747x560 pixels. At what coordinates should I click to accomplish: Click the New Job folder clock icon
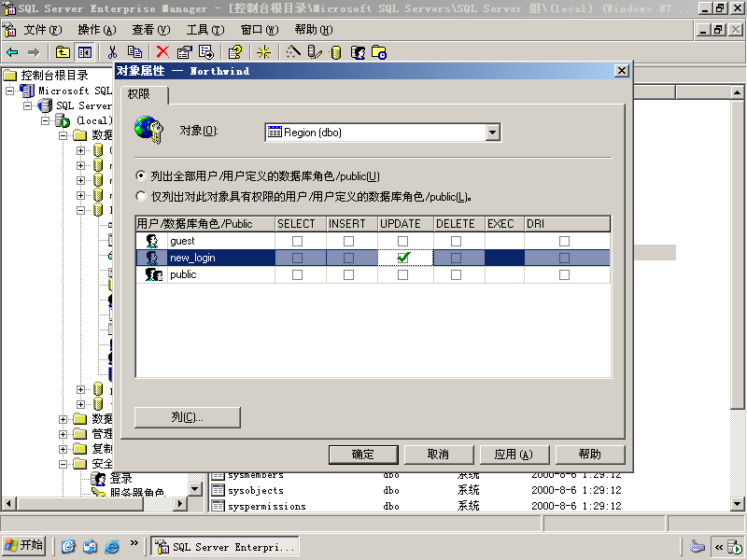point(379,52)
